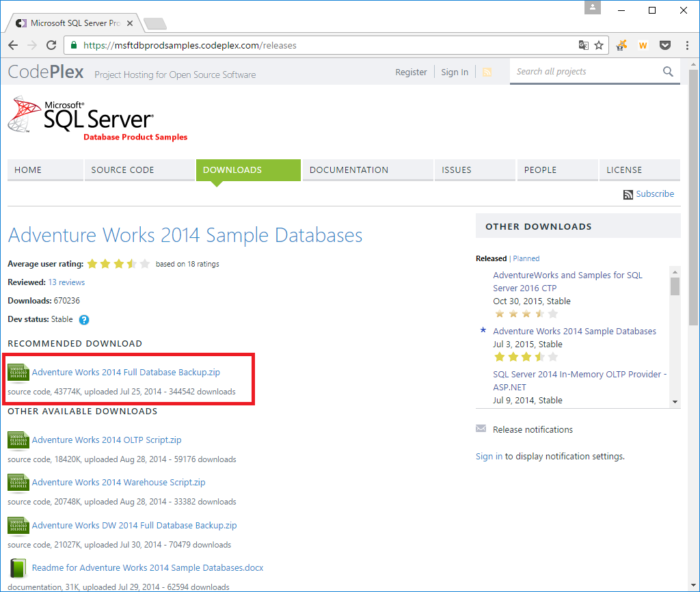Click the Subscribe link
700x592 pixels.
[x=655, y=194]
